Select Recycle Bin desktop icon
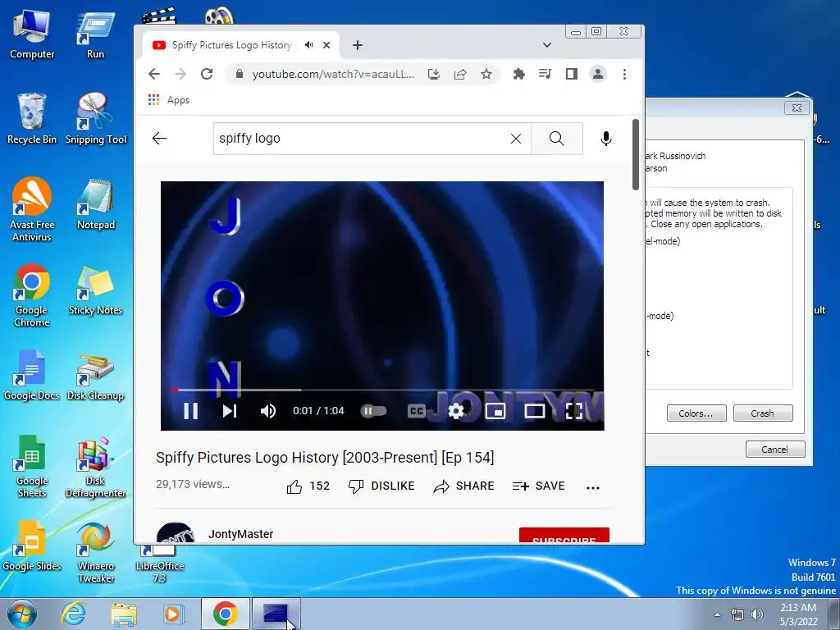Viewport: 840px width, 630px height. point(32,119)
